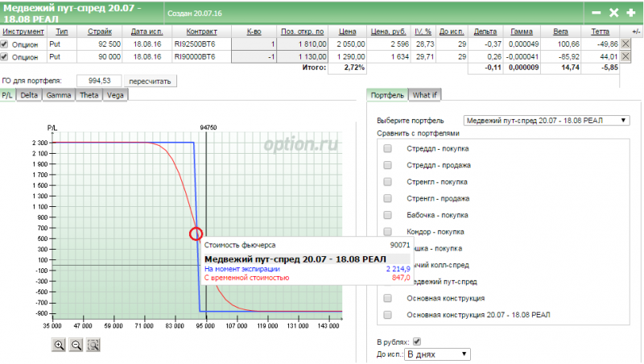Edit quantity field of 90 000 Put
This screenshot has width=644, height=364.
[x=254, y=56]
